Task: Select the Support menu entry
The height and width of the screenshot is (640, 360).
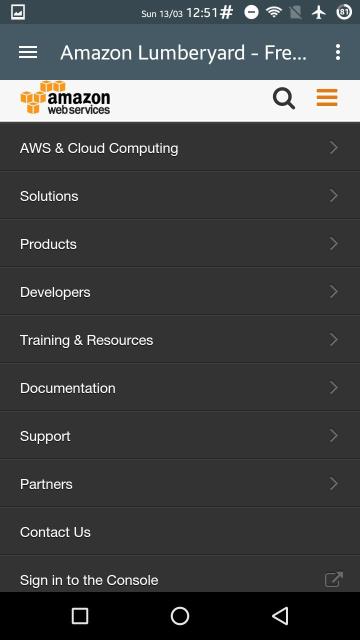Action: (180, 436)
